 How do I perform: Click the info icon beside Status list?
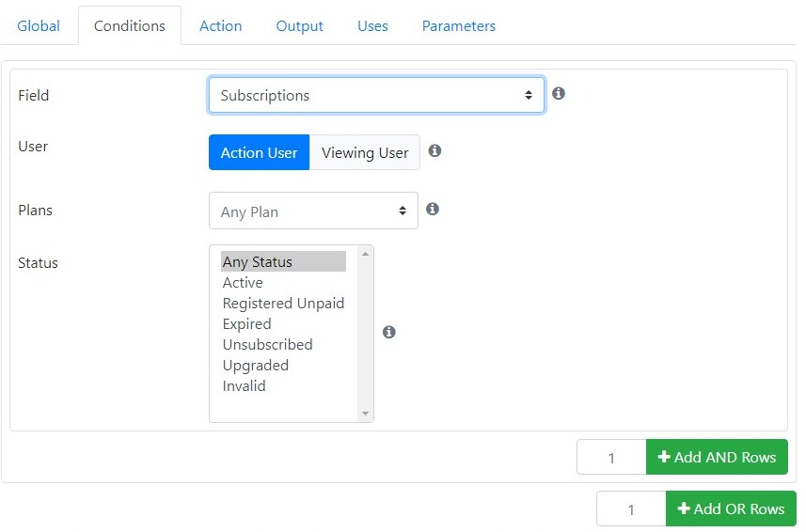389,332
